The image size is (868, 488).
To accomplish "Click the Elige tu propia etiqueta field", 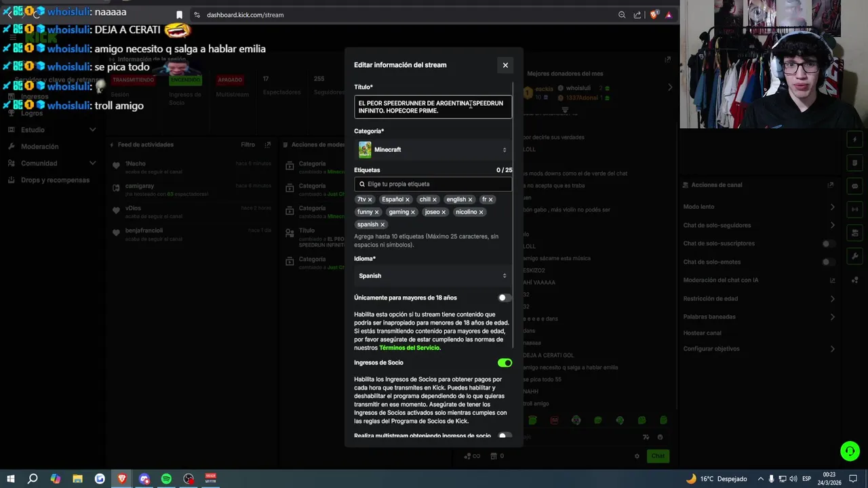I will (x=433, y=184).
